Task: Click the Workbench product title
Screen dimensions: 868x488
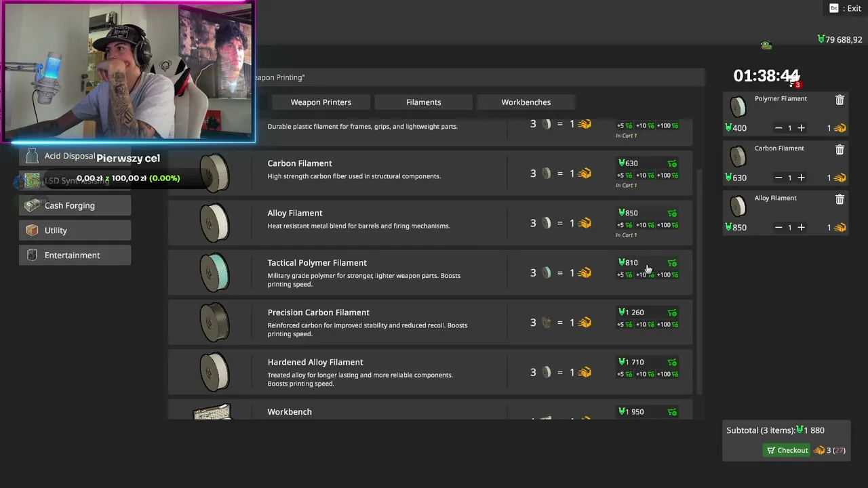Action: 290,412
